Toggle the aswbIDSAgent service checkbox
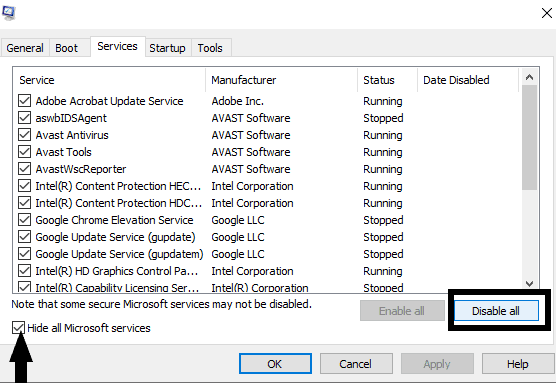The width and height of the screenshot is (556, 383). [24, 118]
